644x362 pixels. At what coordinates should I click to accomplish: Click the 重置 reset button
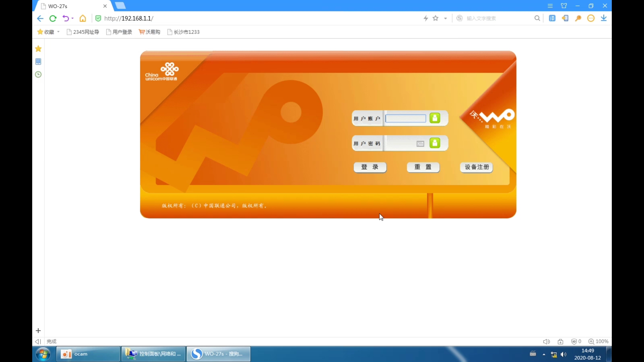423,167
